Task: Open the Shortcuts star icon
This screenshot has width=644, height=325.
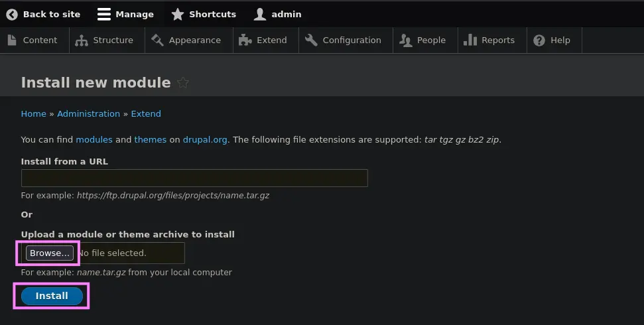Action: 178,14
